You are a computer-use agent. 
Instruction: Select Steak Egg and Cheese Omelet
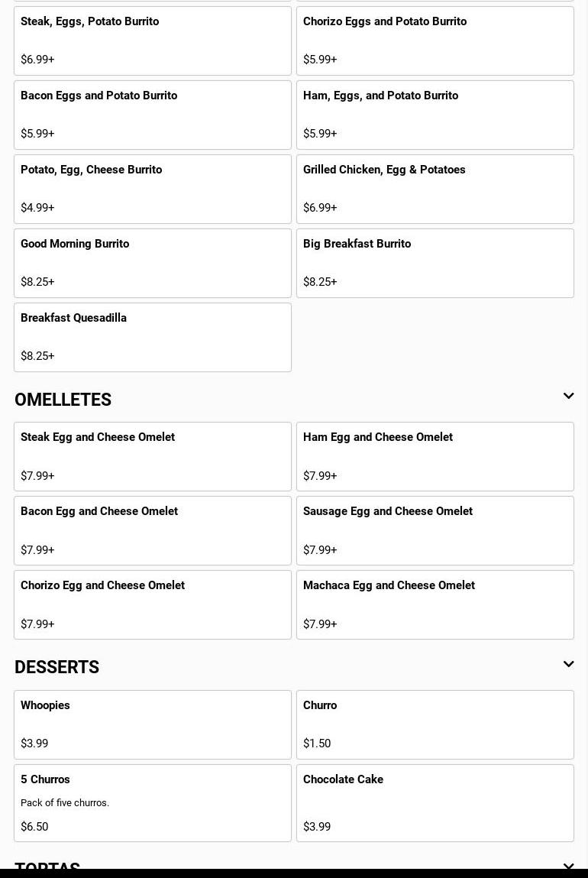point(153,456)
